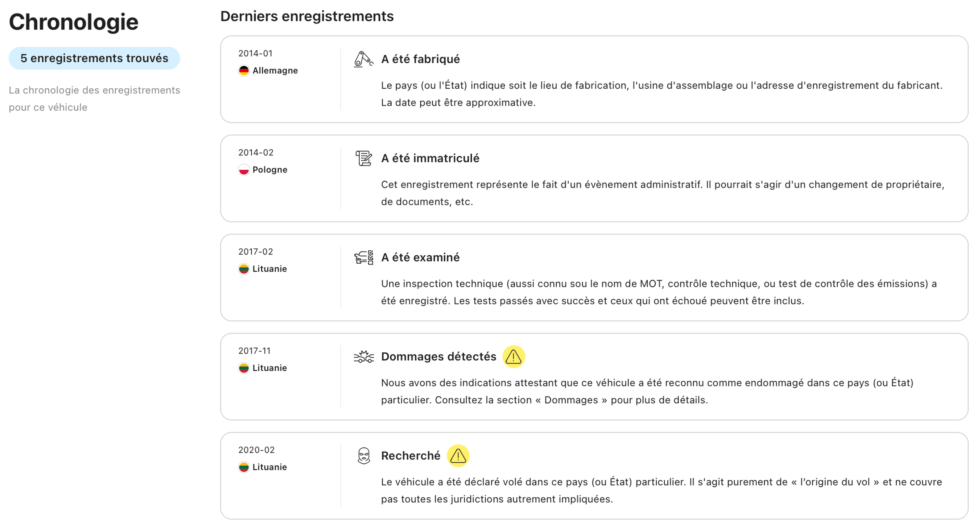Open the 'A été fabriqué' record title

coord(420,59)
